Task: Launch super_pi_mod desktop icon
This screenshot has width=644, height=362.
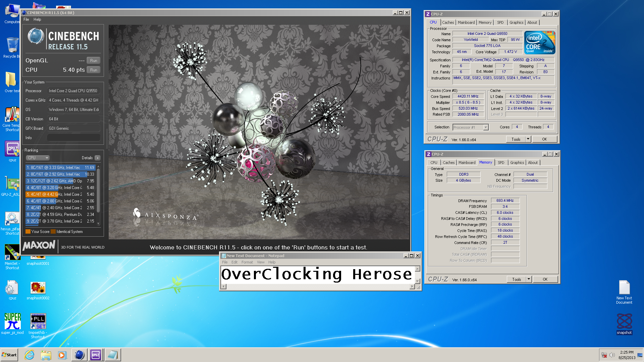Action: (12, 324)
